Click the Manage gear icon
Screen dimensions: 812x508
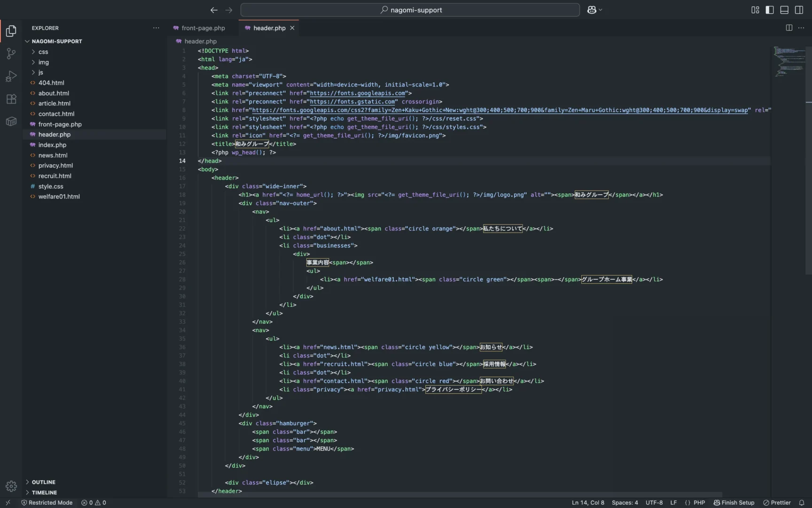11,486
